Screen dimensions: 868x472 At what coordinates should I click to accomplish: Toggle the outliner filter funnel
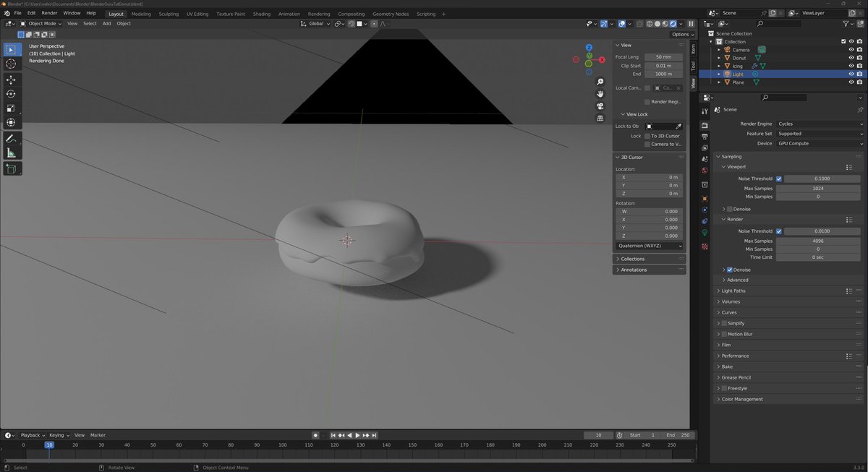pos(846,24)
